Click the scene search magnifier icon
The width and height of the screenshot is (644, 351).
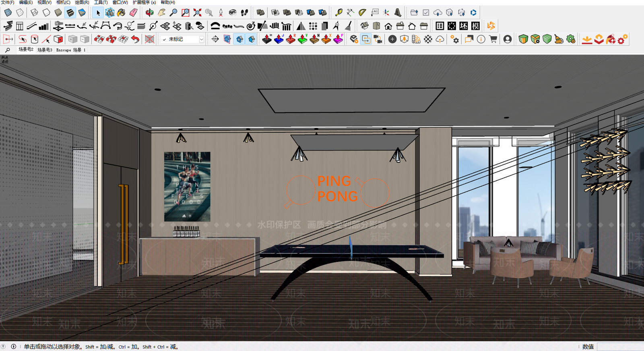[8, 50]
